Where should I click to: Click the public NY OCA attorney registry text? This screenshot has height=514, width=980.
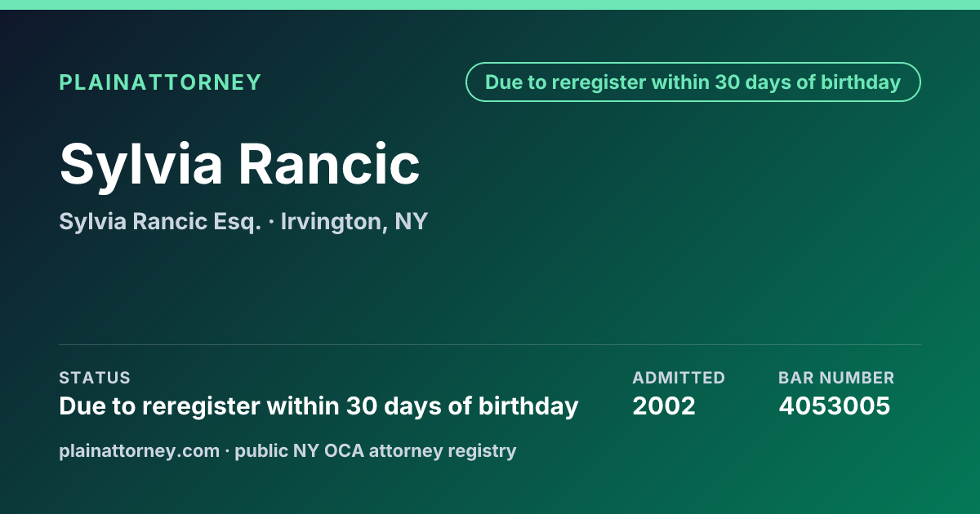coord(376,451)
